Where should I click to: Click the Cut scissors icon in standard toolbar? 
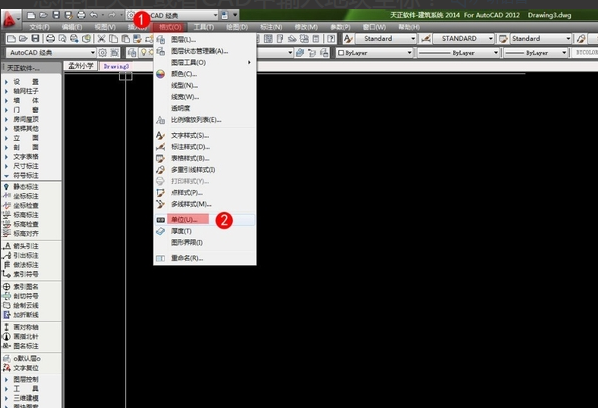[101, 39]
